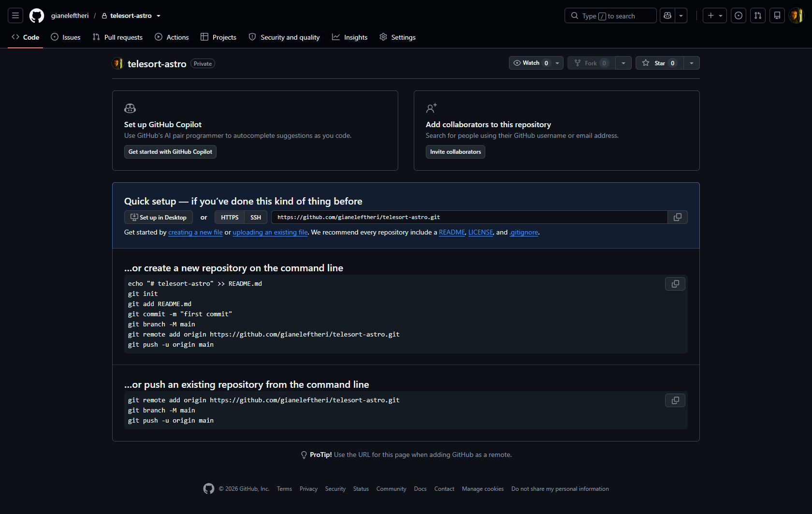Click the gianeleftheri owner link
Viewport: 812px width, 514px height.
click(x=70, y=15)
